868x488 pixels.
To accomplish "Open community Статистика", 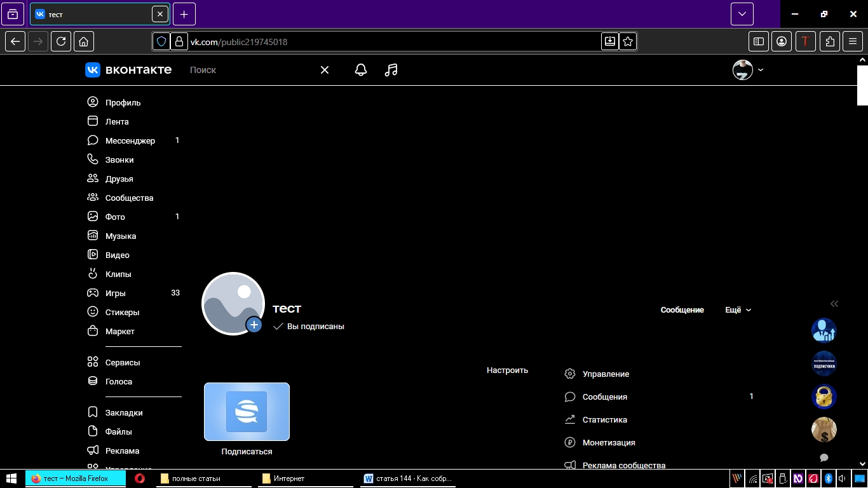I will coord(604,419).
